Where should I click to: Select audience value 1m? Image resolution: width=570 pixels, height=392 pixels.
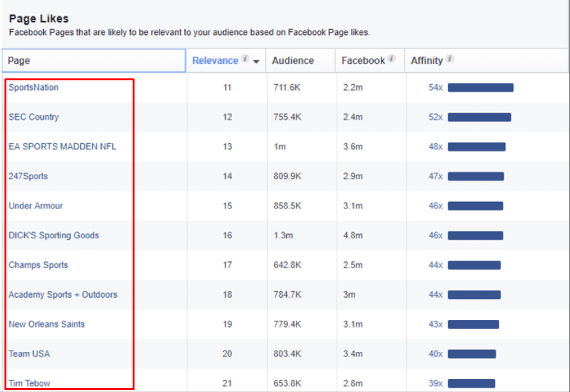pyautogui.click(x=279, y=147)
